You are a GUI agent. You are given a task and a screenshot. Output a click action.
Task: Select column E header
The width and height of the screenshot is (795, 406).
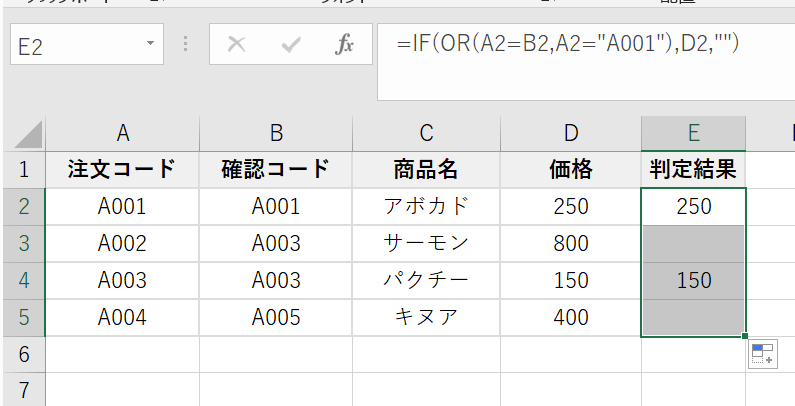(693, 133)
